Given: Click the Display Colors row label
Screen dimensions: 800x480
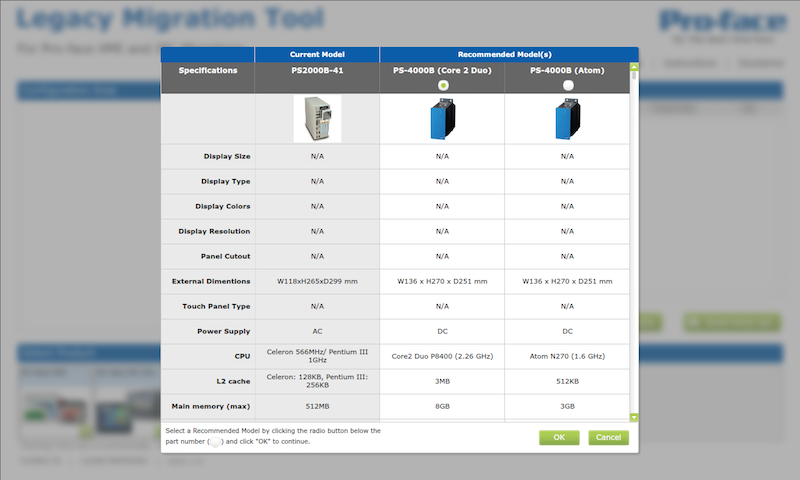Looking at the screenshot, I should point(223,207).
